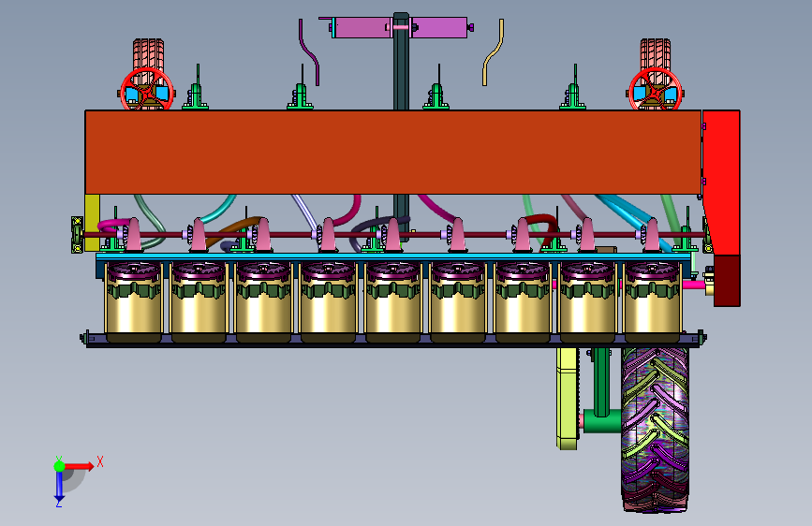Select the large orange hopper box

(393, 153)
